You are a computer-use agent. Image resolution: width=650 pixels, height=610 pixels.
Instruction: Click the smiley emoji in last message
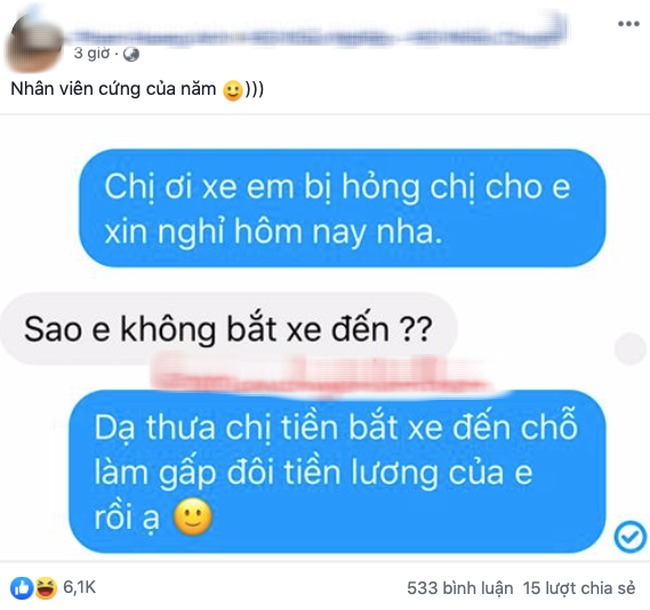(x=193, y=517)
